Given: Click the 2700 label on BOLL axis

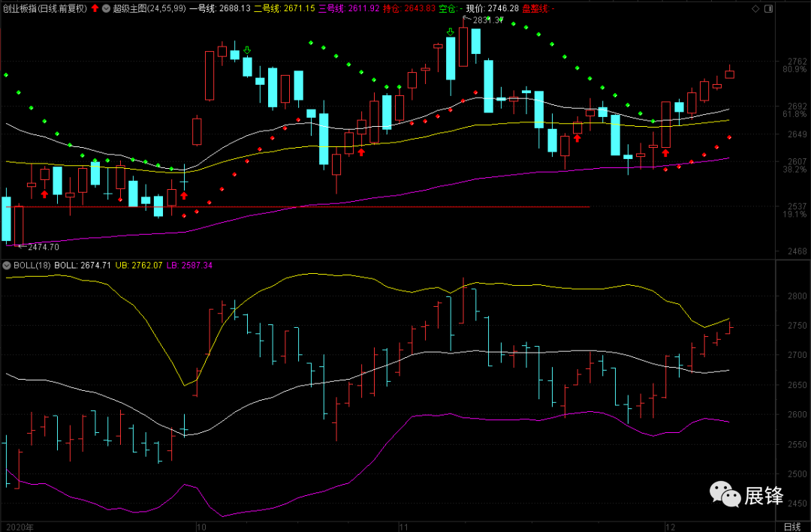Looking at the screenshot, I should coord(797,355).
